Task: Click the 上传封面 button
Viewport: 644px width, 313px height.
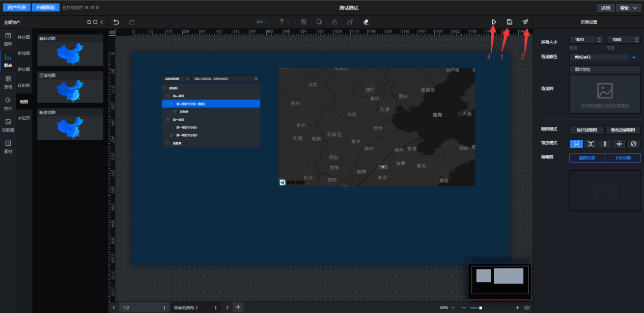Action: tap(623, 158)
